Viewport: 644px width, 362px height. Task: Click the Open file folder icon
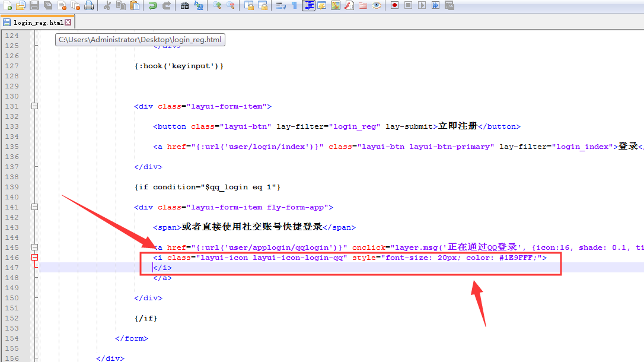point(21,6)
